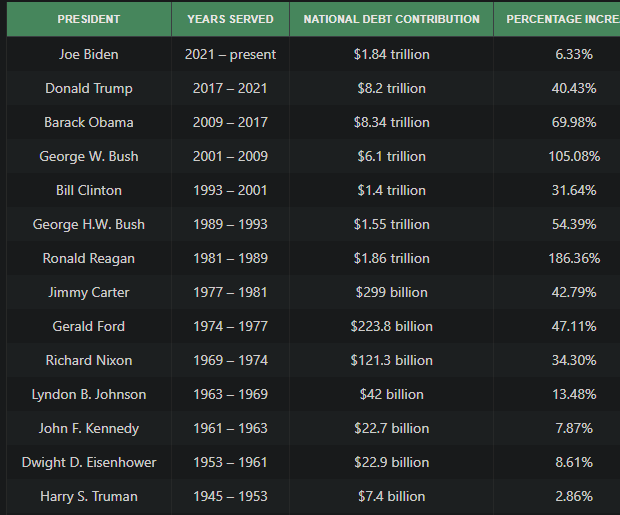Select the Joe Biden name cell

click(88, 54)
